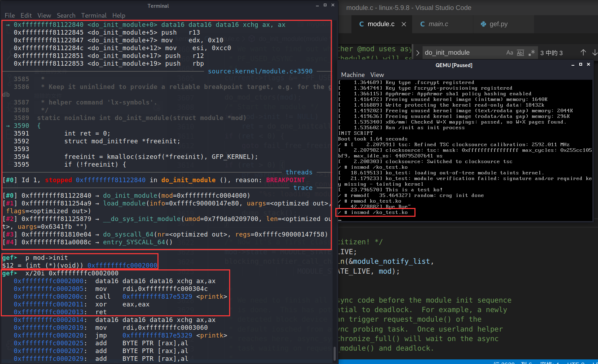Maximize the QEMU window
598x364 pixels.
coord(580,65)
